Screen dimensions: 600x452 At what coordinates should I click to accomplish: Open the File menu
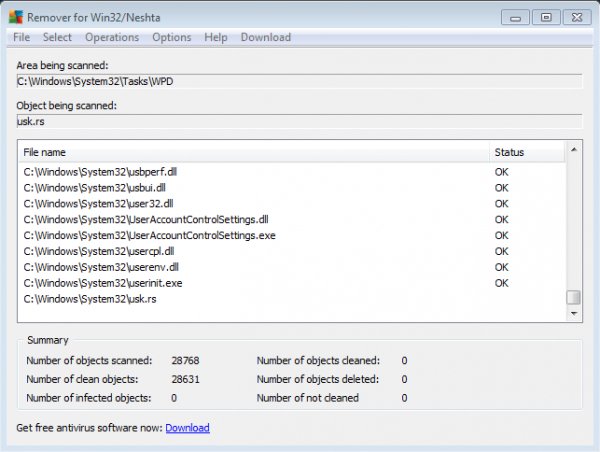click(x=21, y=37)
